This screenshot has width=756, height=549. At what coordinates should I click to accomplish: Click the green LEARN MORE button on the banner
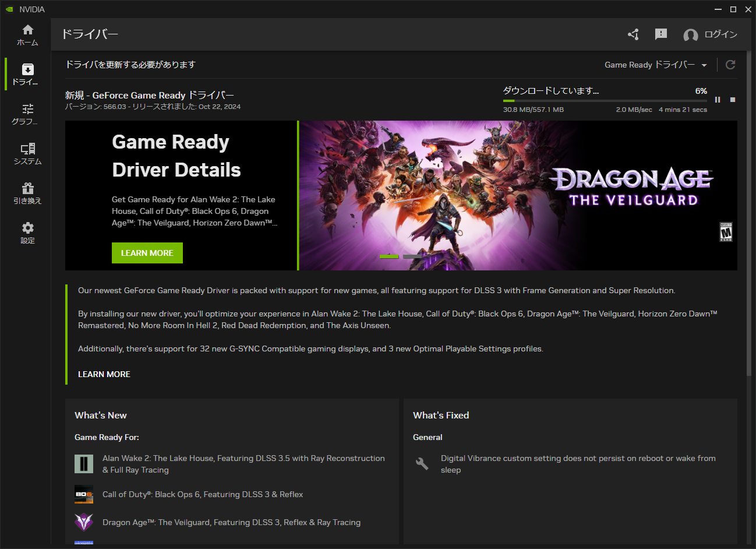(147, 252)
